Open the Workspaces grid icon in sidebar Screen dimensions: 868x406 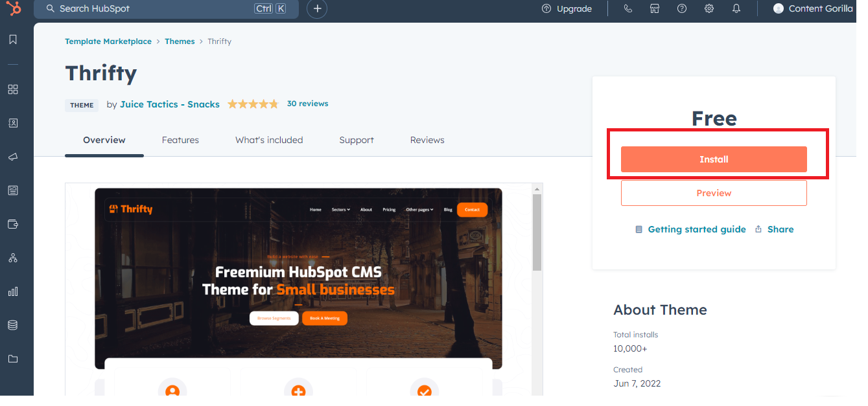(x=13, y=89)
